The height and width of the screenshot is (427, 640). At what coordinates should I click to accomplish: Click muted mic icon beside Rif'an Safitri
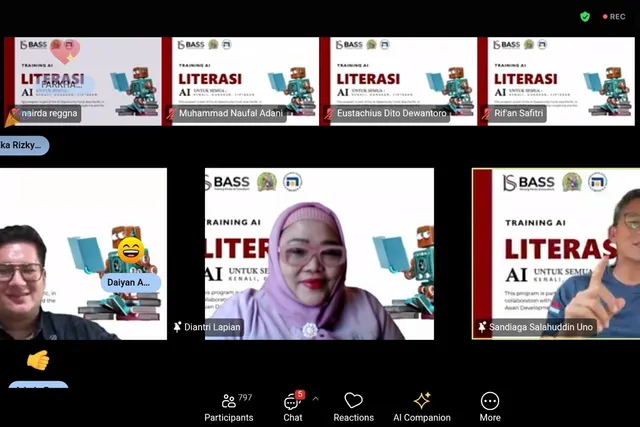pyautogui.click(x=487, y=113)
